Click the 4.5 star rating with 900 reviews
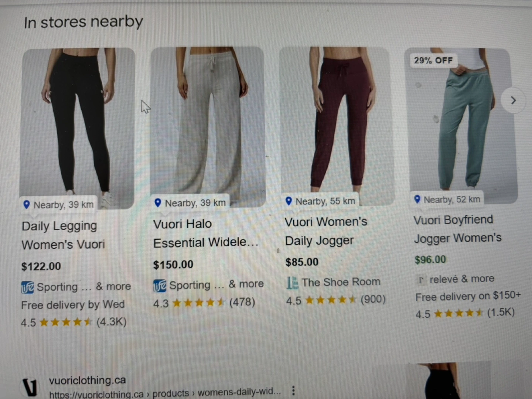Screen dimensions: 532x399 (x=335, y=300)
